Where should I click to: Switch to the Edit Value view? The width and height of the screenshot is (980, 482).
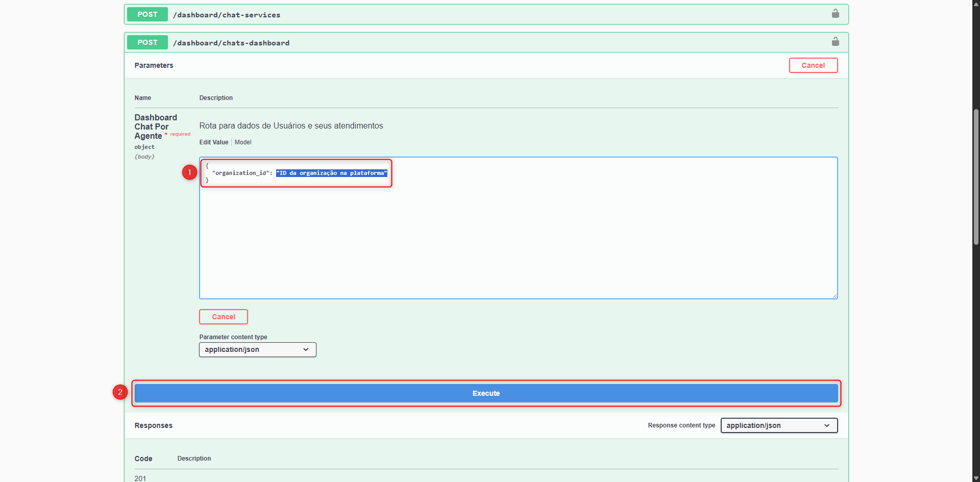(213, 142)
